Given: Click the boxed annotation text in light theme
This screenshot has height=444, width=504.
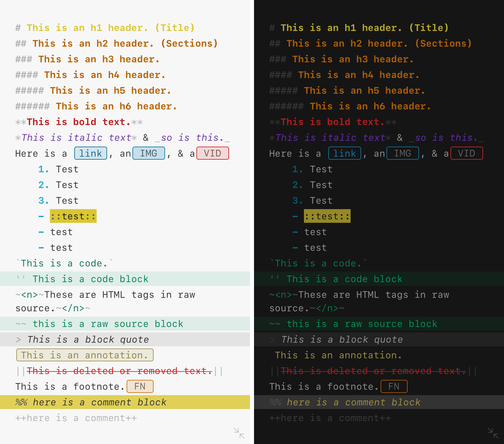Looking at the screenshot, I should (85, 355).
